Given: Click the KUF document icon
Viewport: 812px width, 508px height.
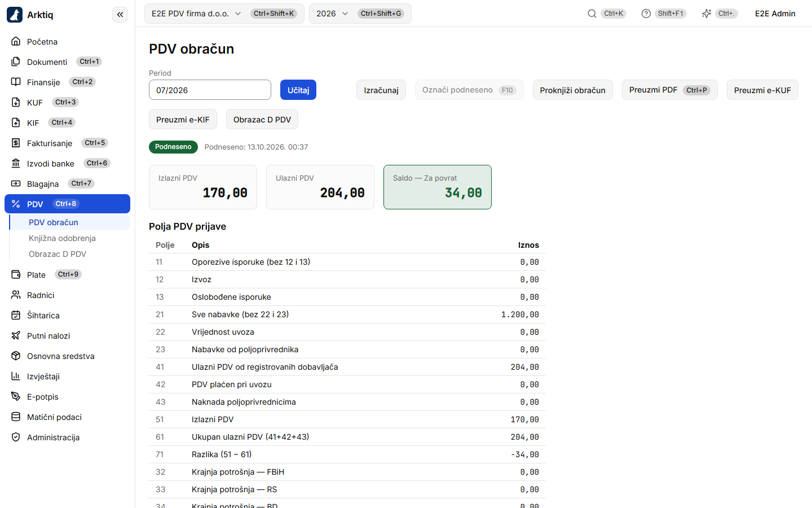Looking at the screenshot, I should tap(16, 102).
